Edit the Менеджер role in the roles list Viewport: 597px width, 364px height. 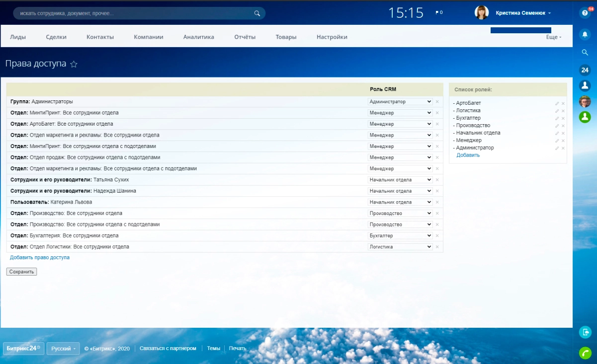pyautogui.click(x=557, y=141)
